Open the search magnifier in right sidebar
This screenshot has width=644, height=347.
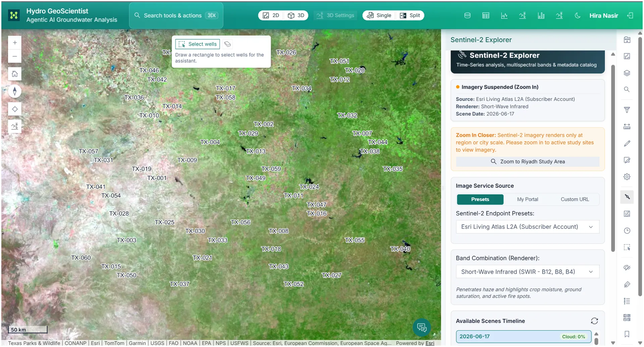click(627, 89)
